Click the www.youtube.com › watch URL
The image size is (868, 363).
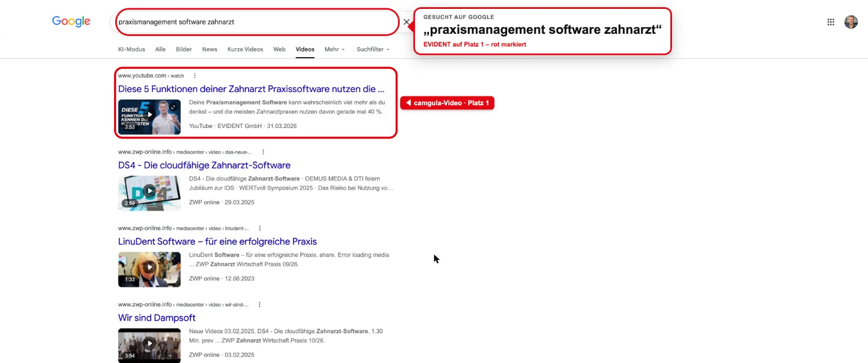tap(151, 75)
